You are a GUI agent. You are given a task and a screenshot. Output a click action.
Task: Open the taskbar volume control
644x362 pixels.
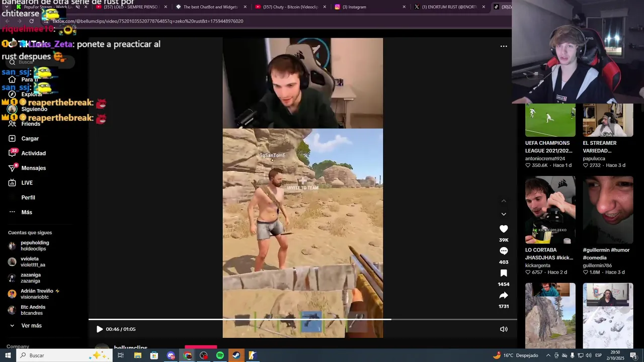589,355
